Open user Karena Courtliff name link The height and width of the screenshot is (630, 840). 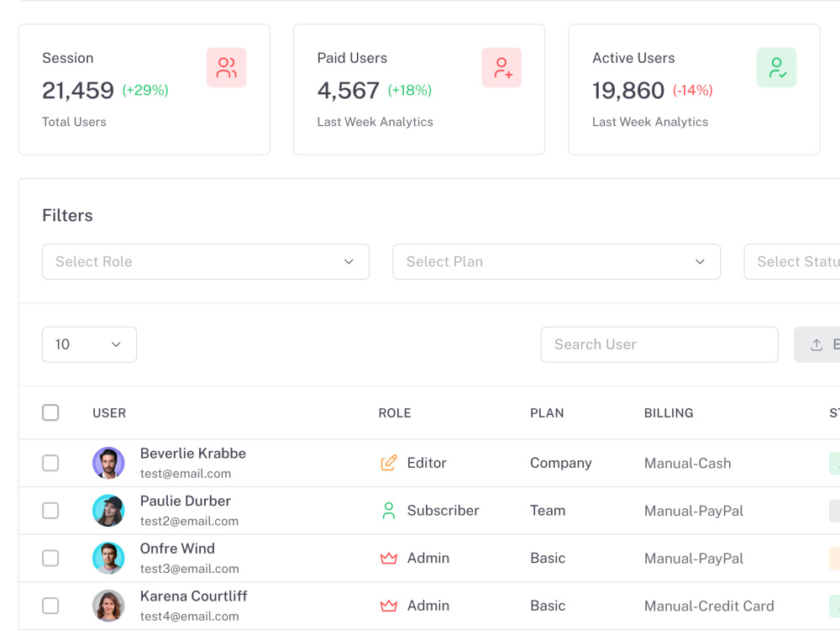tap(193, 596)
